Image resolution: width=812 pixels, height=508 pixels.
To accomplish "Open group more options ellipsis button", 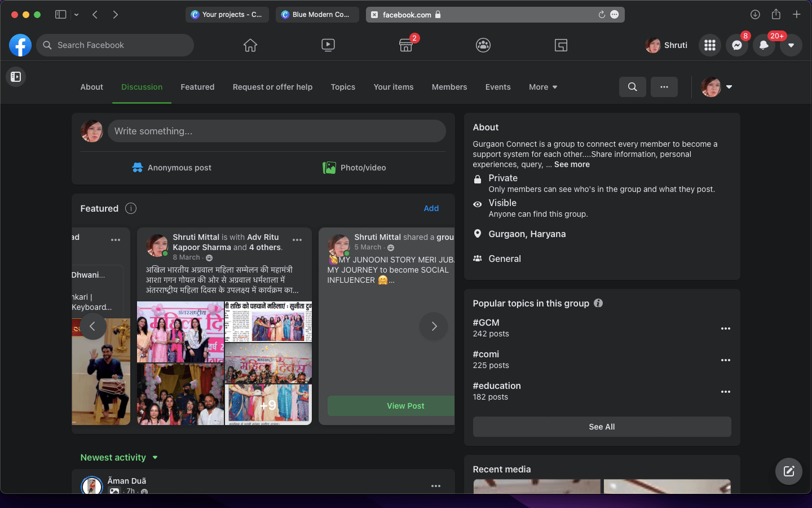I will pos(664,87).
